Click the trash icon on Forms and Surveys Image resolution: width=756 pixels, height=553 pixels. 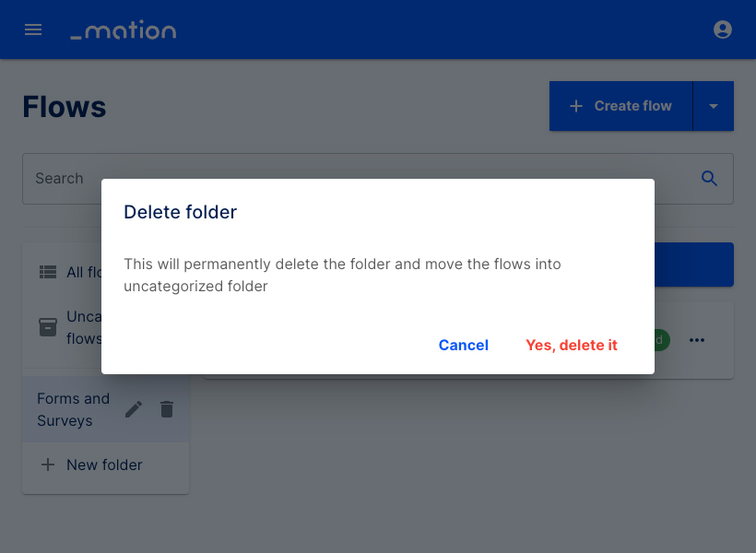167,409
